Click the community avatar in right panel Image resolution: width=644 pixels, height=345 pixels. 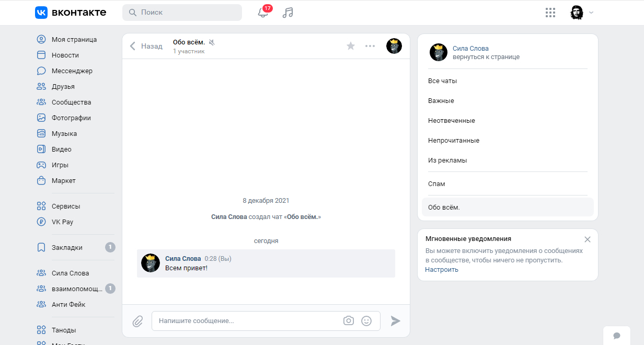point(438,52)
